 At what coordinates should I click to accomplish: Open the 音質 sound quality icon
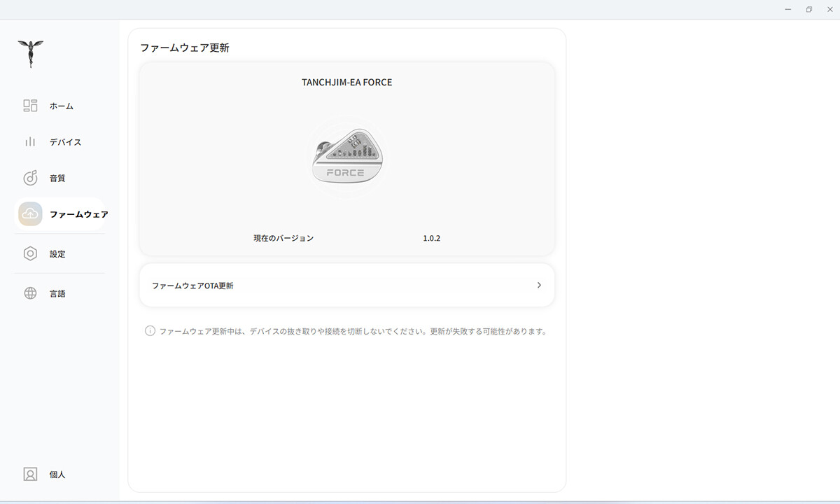click(x=30, y=178)
